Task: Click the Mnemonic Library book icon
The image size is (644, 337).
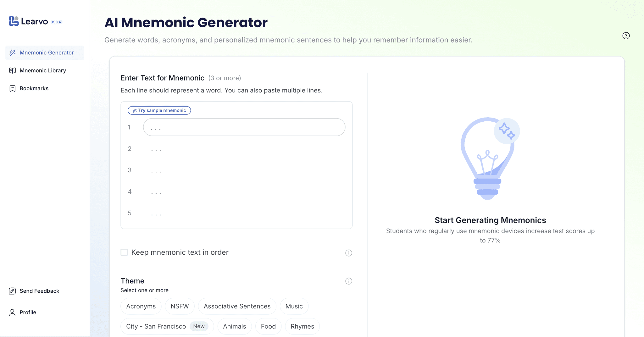Action: tap(13, 70)
